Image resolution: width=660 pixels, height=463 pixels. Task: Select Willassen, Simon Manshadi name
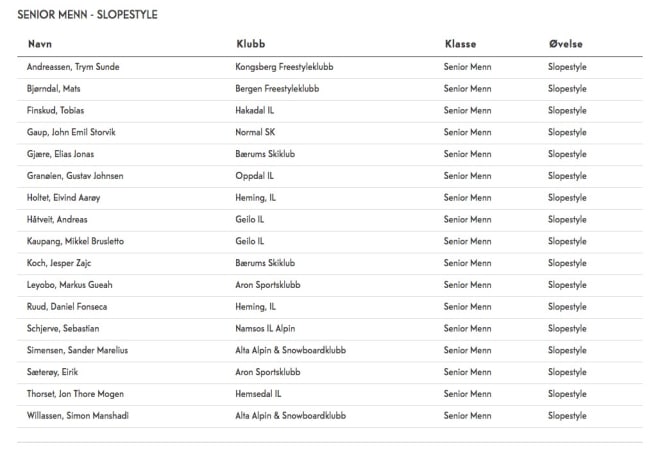(x=78, y=416)
